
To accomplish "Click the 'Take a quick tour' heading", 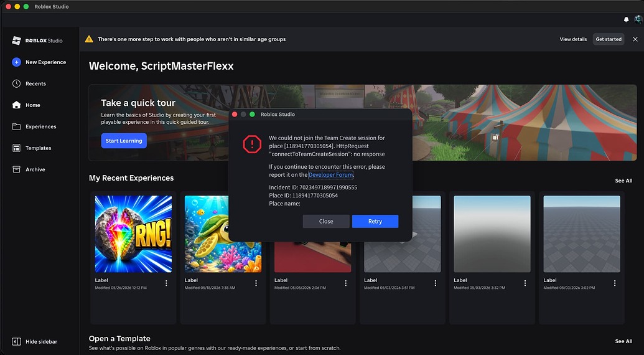I will [x=138, y=103].
